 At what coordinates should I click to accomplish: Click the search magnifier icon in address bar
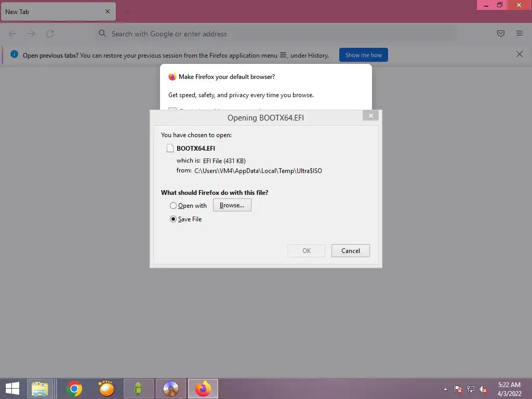pos(102,33)
